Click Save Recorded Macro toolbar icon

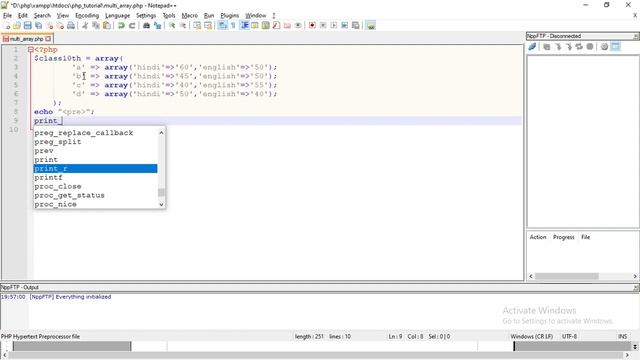(x=356, y=26)
